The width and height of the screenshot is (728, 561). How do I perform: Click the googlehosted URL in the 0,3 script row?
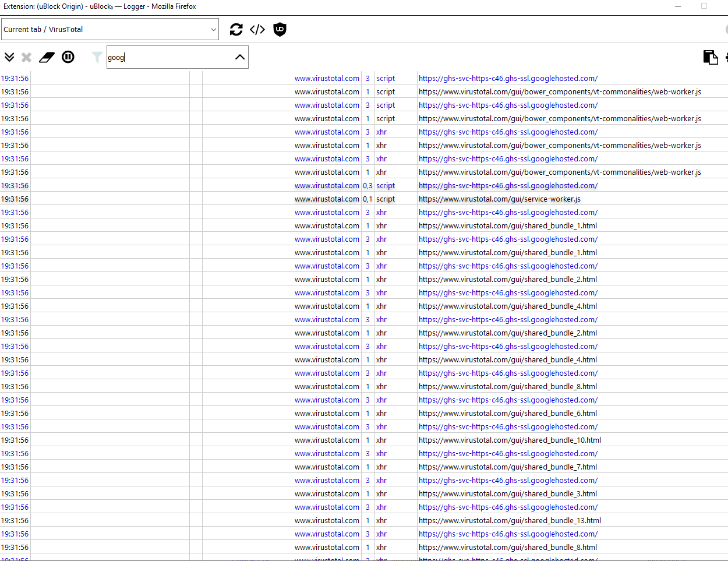point(508,186)
